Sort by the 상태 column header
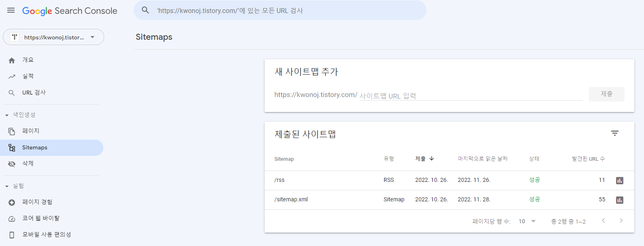Screen dimensions: 644x246 click(534, 159)
